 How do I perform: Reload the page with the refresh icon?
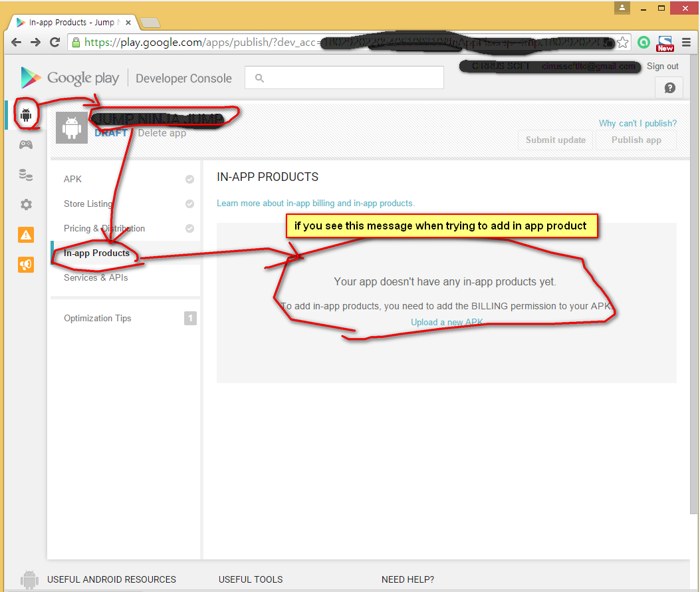(x=55, y=43)
